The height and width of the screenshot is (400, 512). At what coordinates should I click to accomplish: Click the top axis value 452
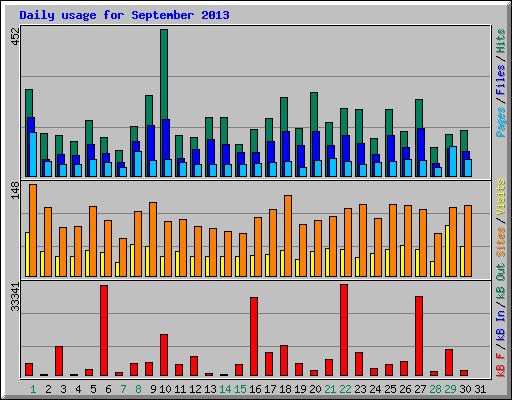pos(15,36)
